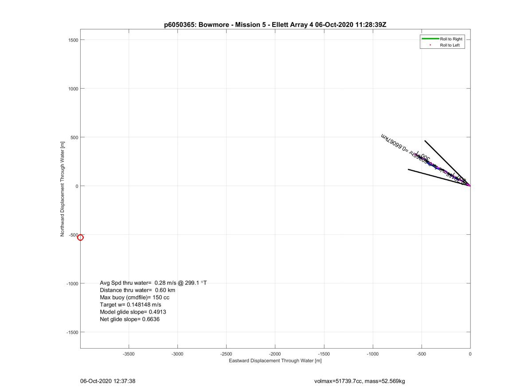
Task: Click x-axis tick label '-2500'
Action: 227,354
